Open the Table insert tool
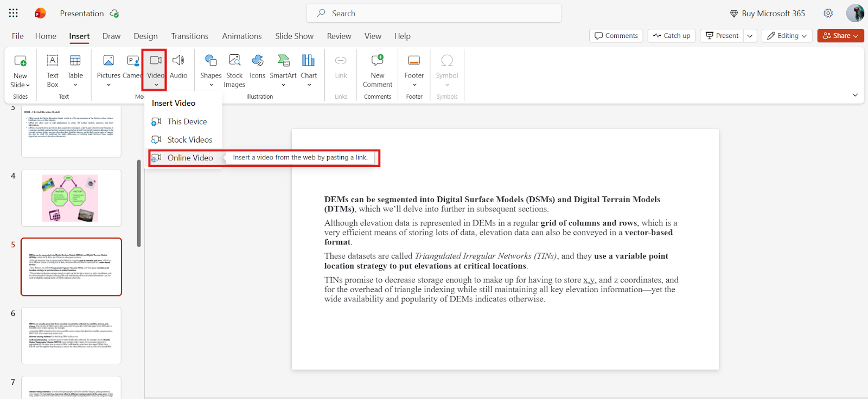 coord(75,71)
